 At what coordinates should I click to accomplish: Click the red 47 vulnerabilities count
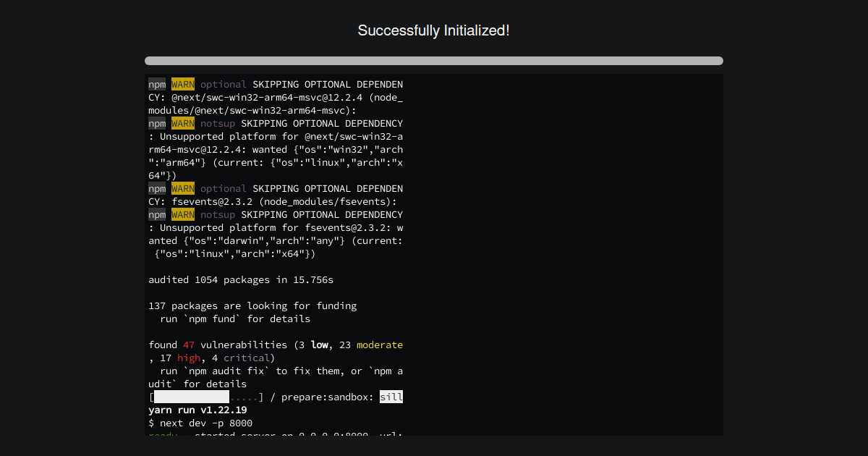click(x=188, y=345)
